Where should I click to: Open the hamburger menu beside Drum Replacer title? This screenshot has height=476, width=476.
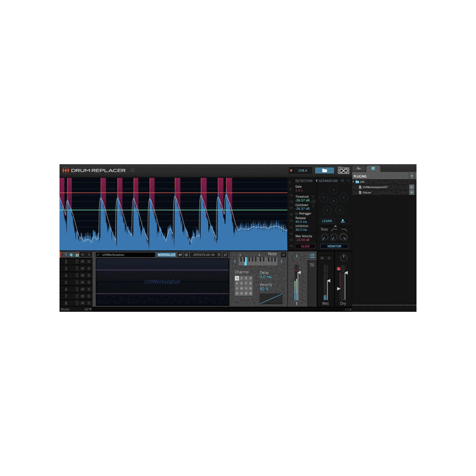click(x=133, y=170)
